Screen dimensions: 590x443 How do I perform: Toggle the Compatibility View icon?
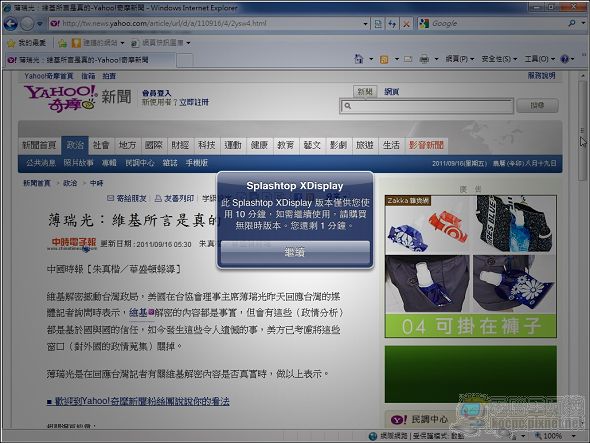pos(378,24)
